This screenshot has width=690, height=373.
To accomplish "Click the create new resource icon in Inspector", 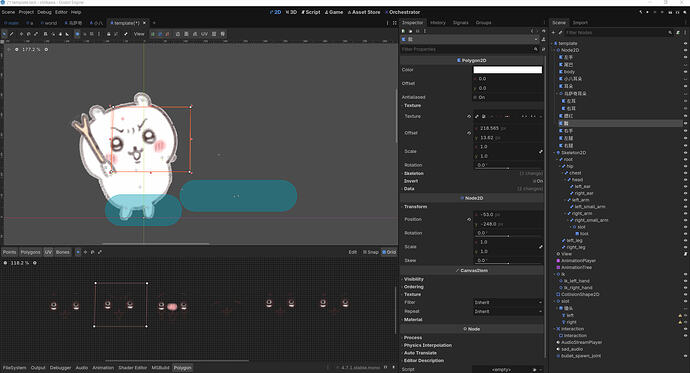I will (403, 31).
